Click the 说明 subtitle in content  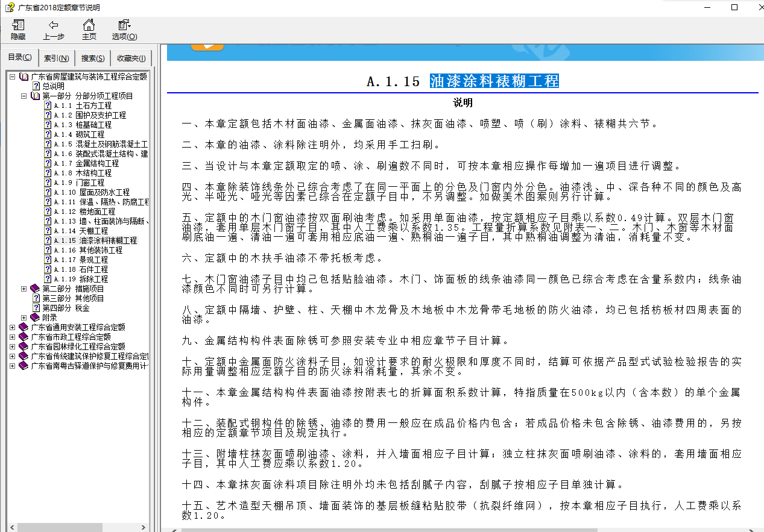(463, 103)
